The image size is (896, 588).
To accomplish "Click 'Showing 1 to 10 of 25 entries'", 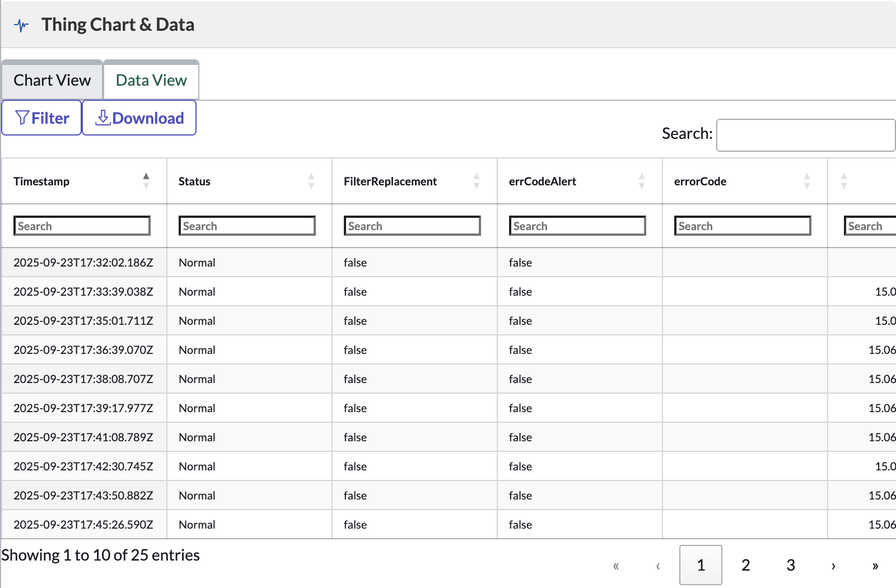I will (101, 555).
